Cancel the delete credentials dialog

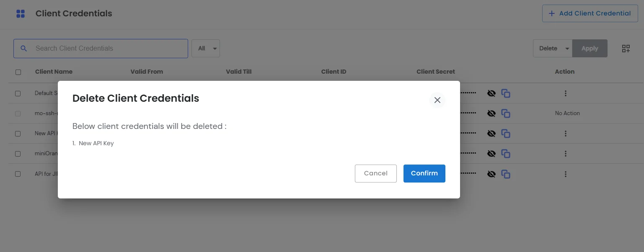click(375, 173)
